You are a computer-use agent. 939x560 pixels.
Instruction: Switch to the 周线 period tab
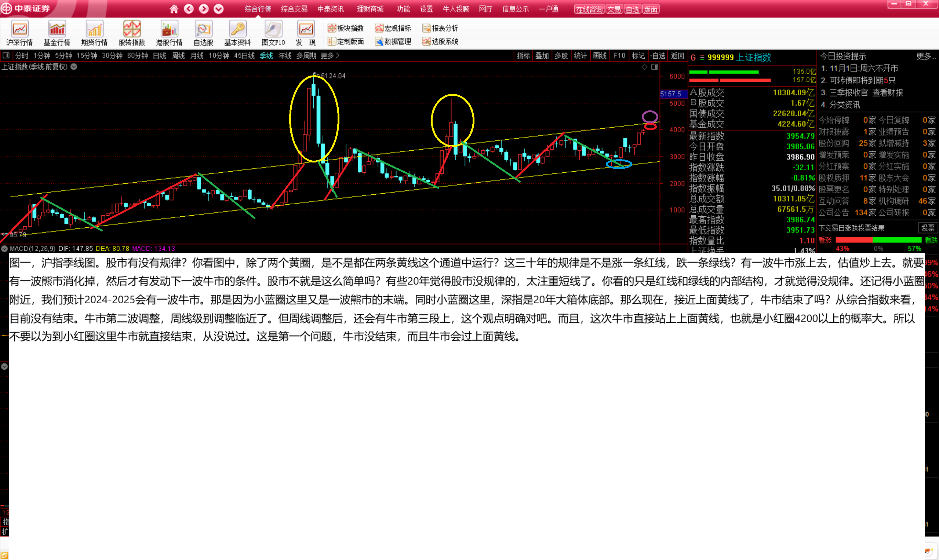click(178, 55)
